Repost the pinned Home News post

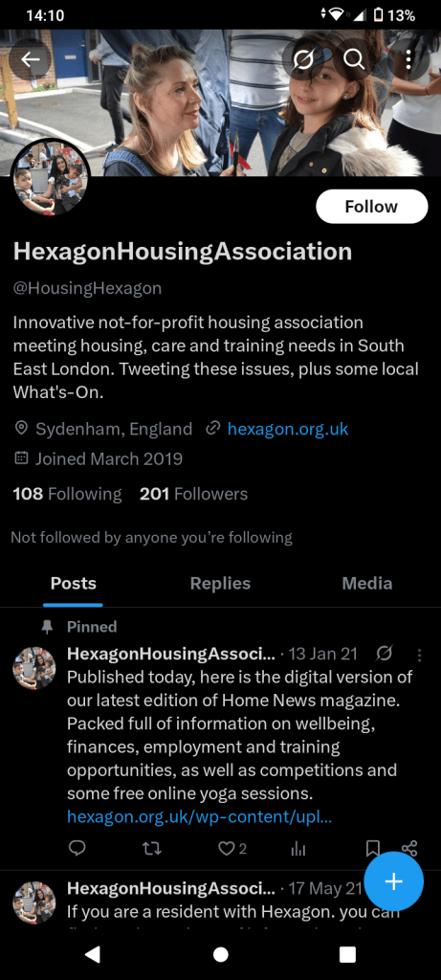(152, 848)
